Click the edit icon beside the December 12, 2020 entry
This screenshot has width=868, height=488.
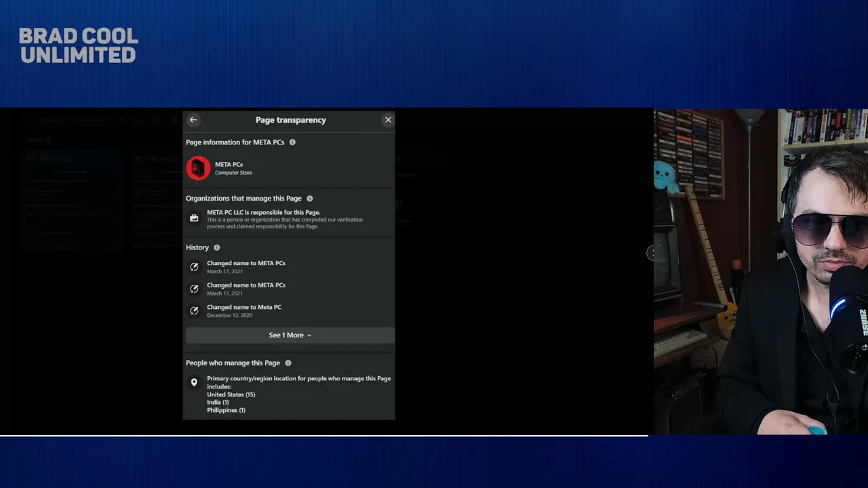[194, 310]
